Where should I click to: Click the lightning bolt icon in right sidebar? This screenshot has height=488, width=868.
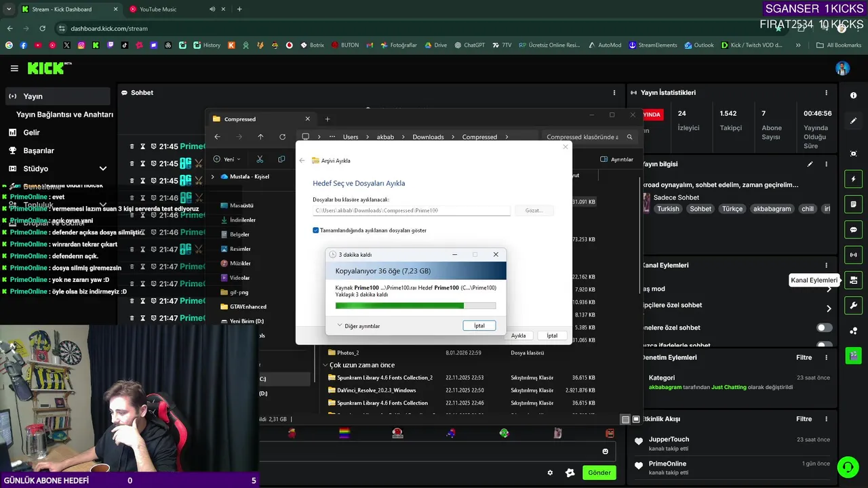click(x=854, y=179)
